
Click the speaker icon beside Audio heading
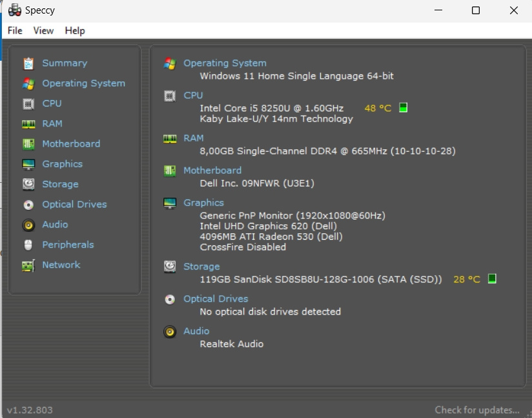pos(170,331)
